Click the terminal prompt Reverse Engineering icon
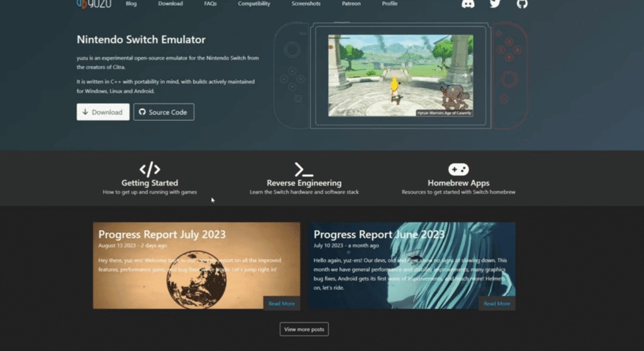Viewport: 644px width, 351px height. tap(304, 169)
